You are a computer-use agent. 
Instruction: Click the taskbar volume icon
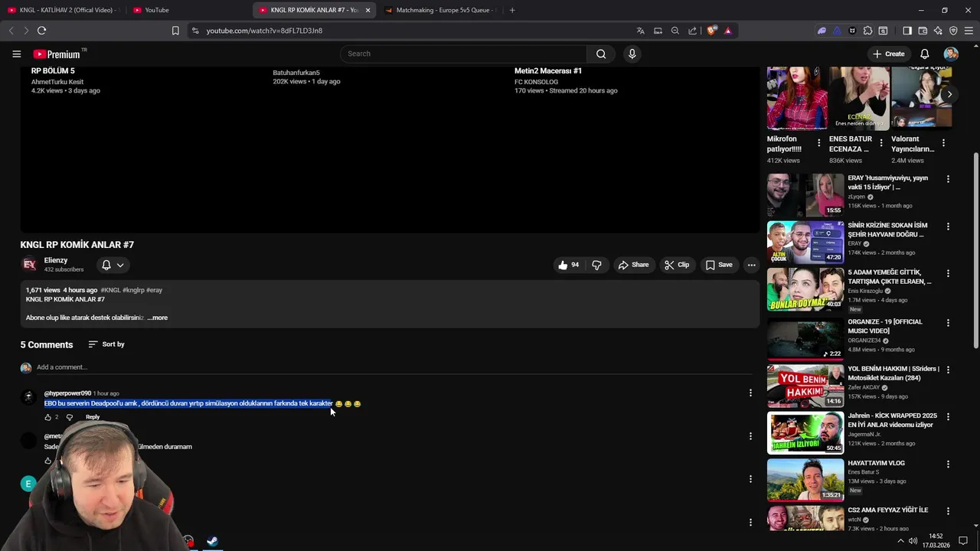[x=913, y=541]
